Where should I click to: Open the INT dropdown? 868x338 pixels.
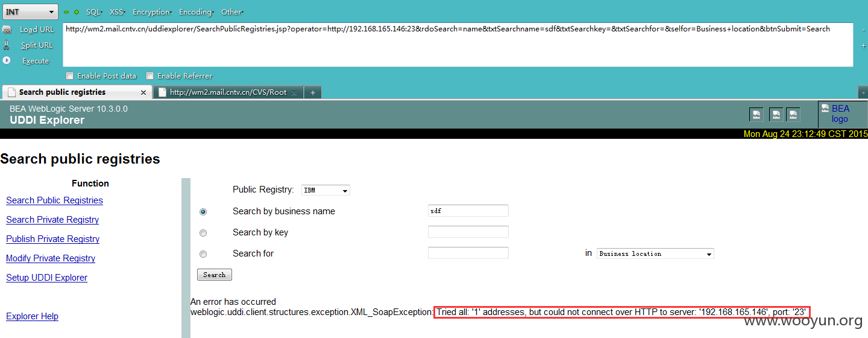click(31, 11)
